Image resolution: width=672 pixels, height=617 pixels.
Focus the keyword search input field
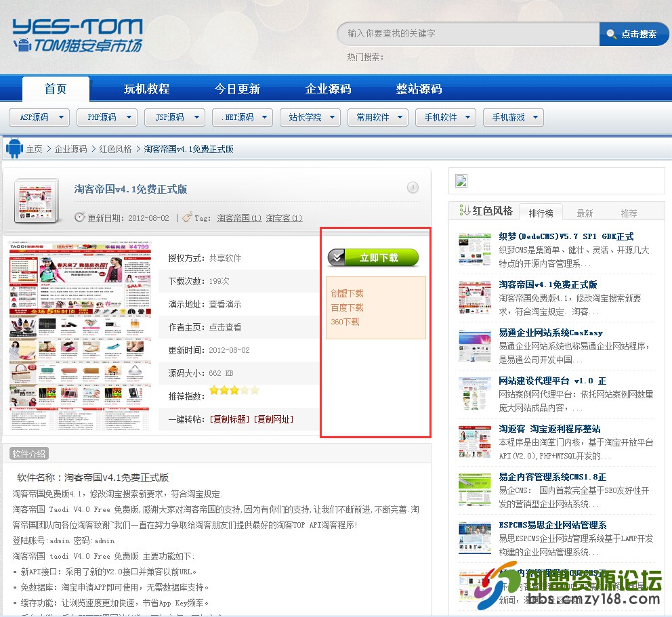[468, 34]
